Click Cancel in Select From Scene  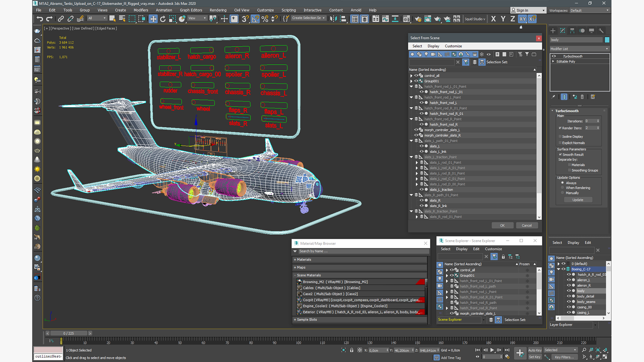[x=527, y=225]
